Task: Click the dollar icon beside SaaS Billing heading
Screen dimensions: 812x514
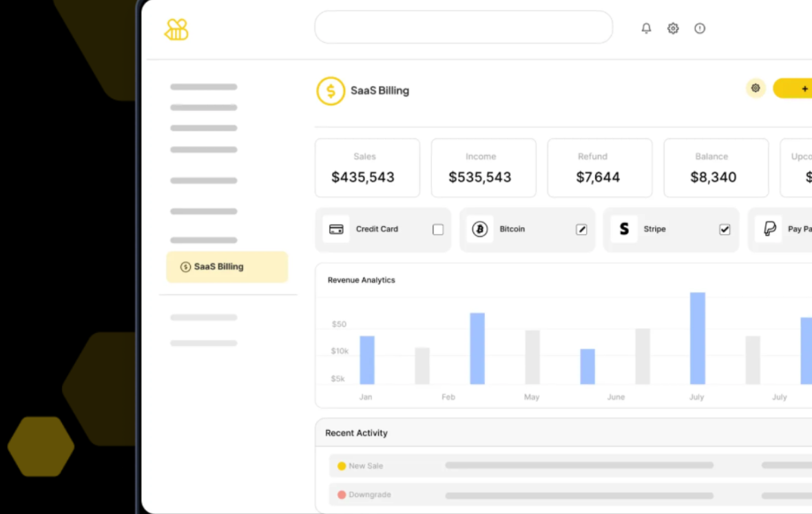Action: coord(331,90)
